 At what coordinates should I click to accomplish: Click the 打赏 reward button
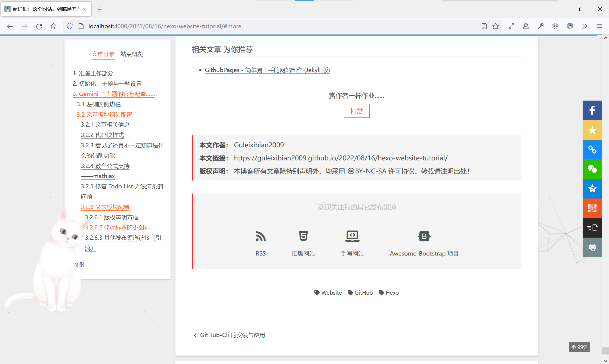coord(356,111)
